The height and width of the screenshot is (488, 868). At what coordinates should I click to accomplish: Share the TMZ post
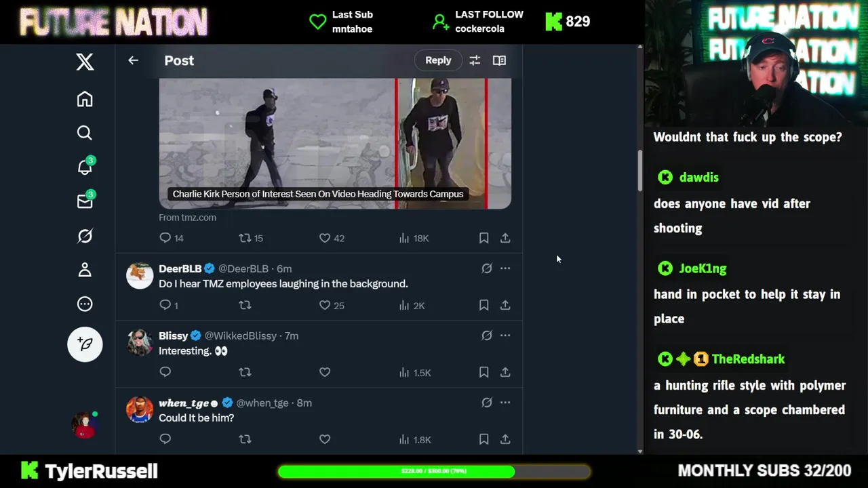coord(505,238)
